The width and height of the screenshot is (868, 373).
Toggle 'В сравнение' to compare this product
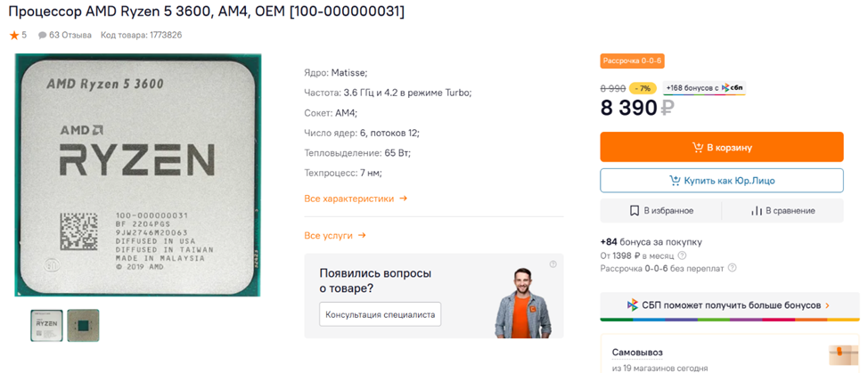(782, 210)
